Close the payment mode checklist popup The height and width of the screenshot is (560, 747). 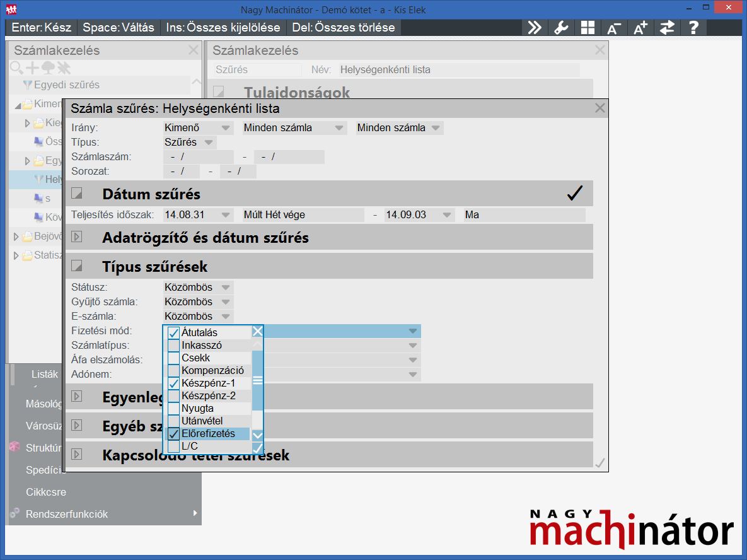point(258,331)
